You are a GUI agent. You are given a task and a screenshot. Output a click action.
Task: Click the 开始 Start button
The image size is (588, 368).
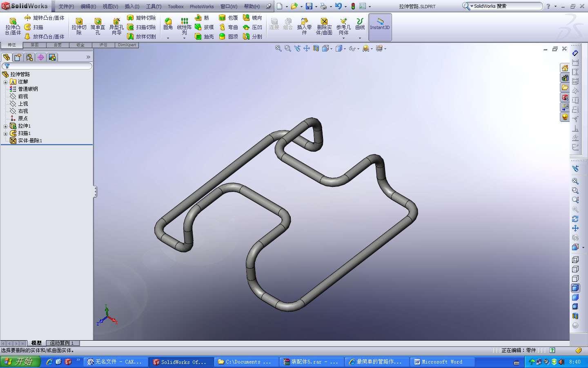coord(20,362)
